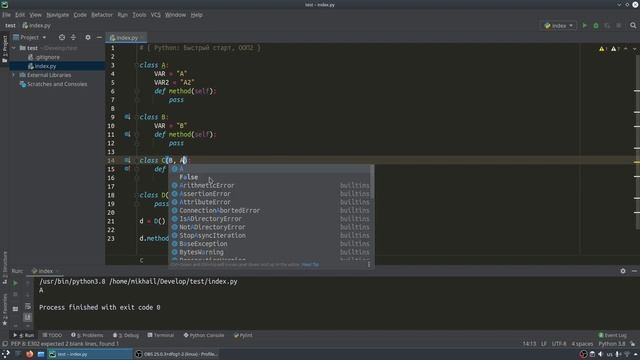Open the Debug tool window
This screenshot has height=360, width=640.
click(126, 335)
